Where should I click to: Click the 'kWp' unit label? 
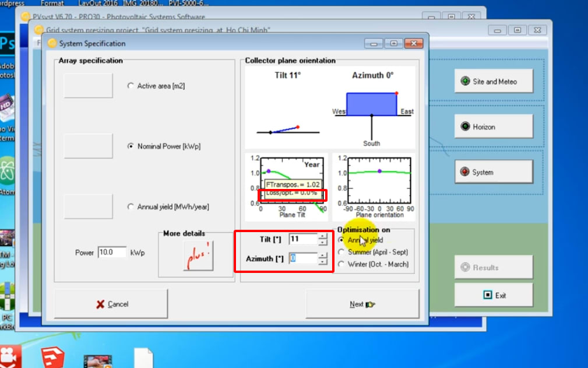[x=138, y=253]
